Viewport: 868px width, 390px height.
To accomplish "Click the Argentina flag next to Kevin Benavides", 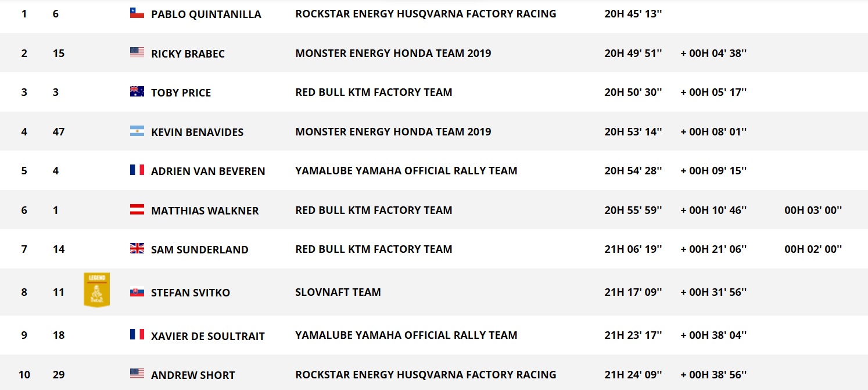I will click(x=137, y=131).
